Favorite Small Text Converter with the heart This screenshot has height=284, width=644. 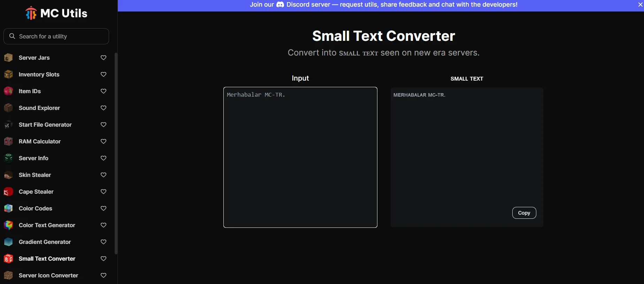(103, 259)
